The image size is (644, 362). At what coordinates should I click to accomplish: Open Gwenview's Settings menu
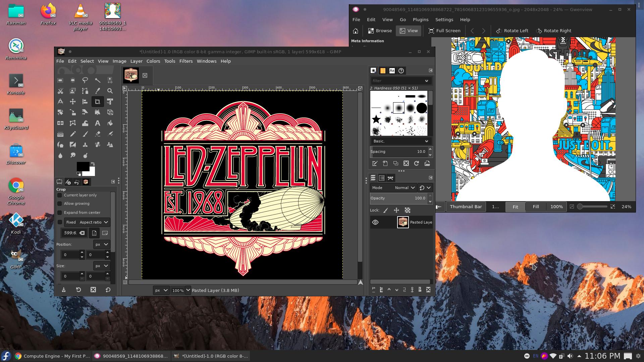[444, 19]
